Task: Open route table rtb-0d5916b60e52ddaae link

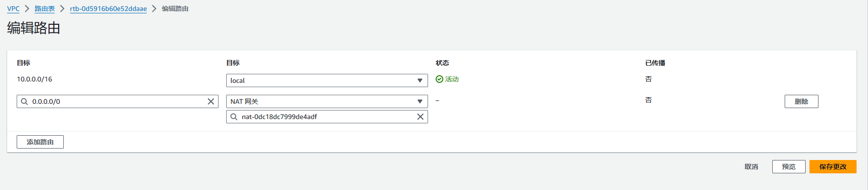Action: (x=108, y=9)
